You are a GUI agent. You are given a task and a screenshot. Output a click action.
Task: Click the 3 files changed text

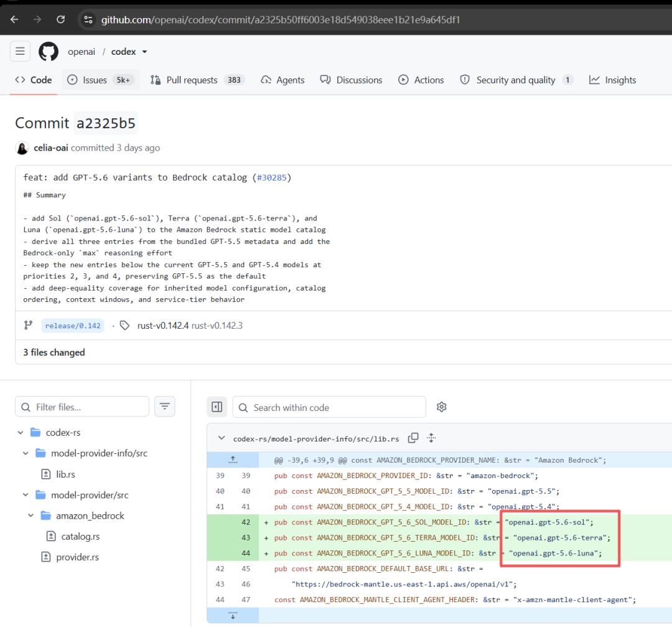click(x=54, y=352)
